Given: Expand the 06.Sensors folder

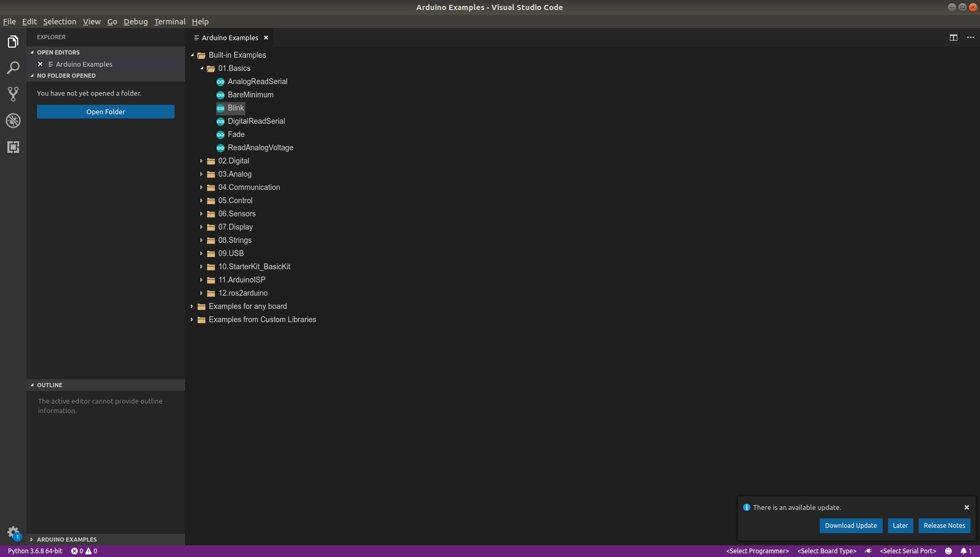Looking at the screenshot, I should 202,214.
